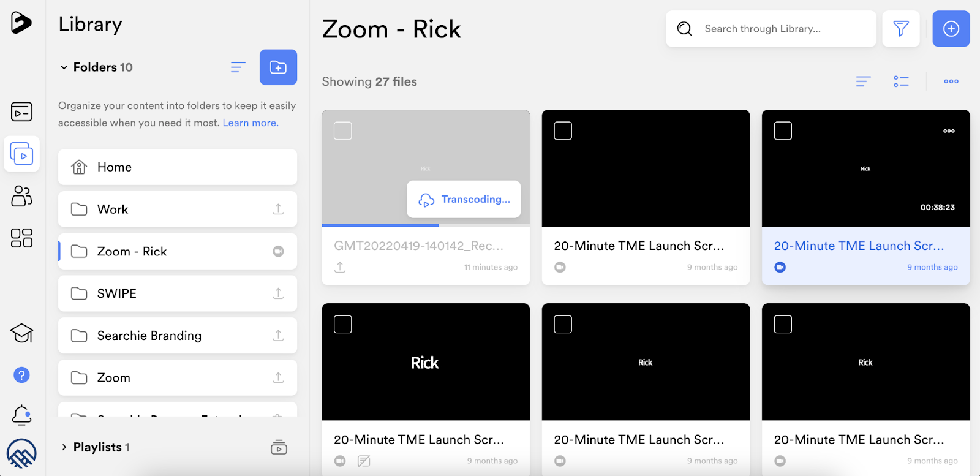Open the three-dot options beside view icons
Screen dimensions: 980x476
pyautogui.click(x=951, y=81)
